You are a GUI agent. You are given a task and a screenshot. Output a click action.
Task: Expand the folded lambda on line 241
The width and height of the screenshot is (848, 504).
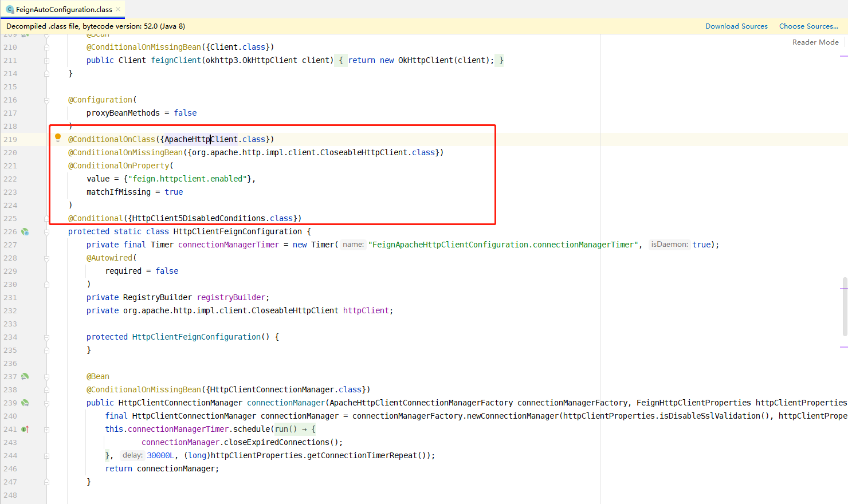[47, 430]
